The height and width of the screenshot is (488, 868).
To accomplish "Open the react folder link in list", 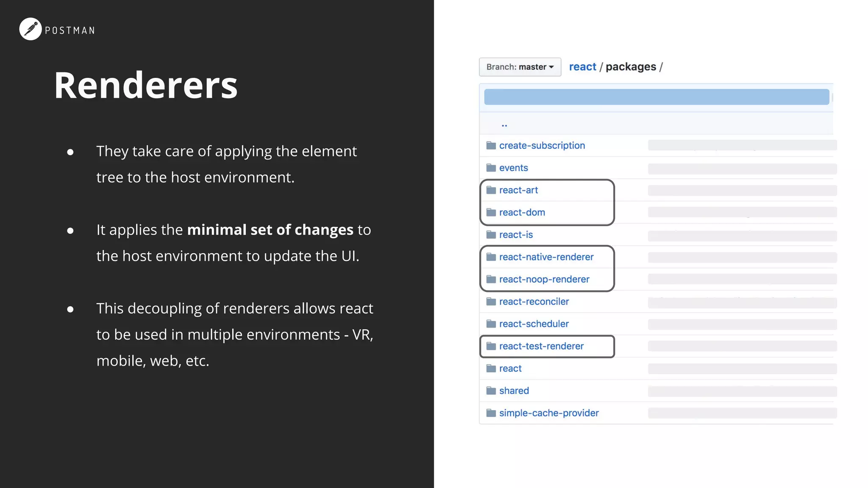I will pos(510,369).
